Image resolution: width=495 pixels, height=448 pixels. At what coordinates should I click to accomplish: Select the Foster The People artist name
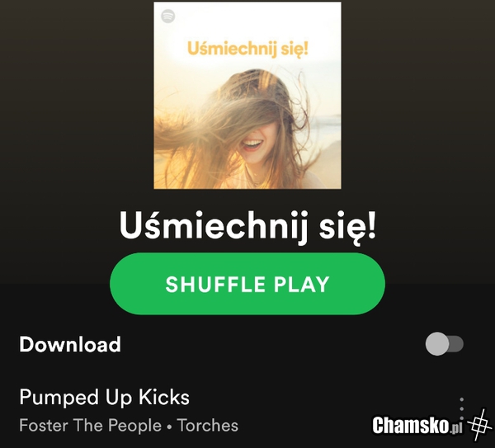point(90,425)
